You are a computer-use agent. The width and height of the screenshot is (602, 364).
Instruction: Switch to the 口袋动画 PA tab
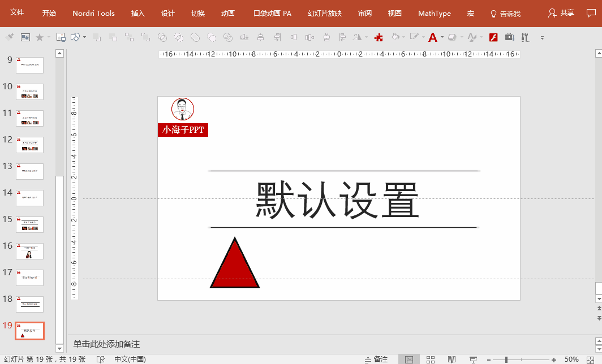(x=272, y=13)
